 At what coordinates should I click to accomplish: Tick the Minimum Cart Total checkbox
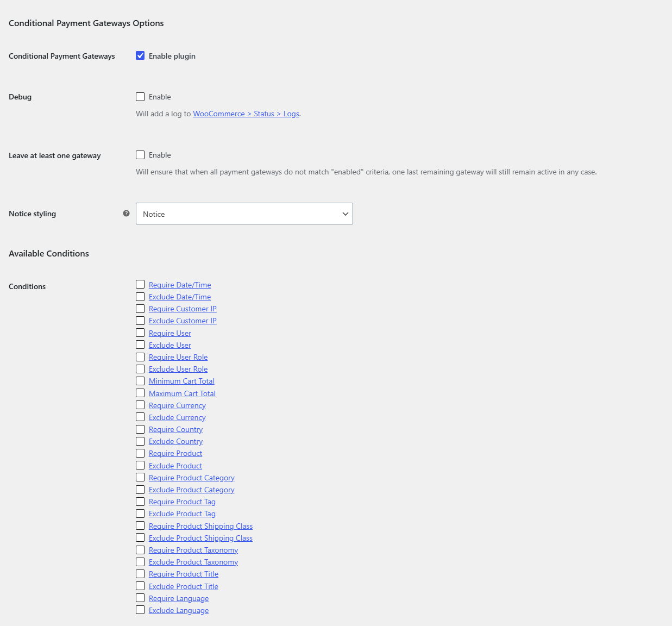point(140,381)
